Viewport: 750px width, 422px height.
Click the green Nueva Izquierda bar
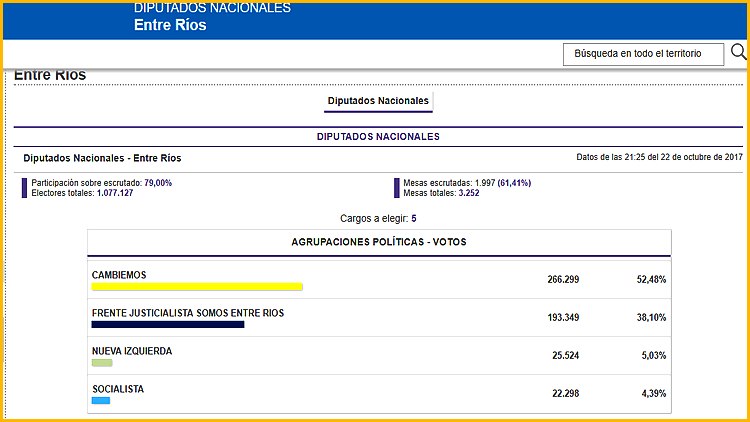point(102,363)
